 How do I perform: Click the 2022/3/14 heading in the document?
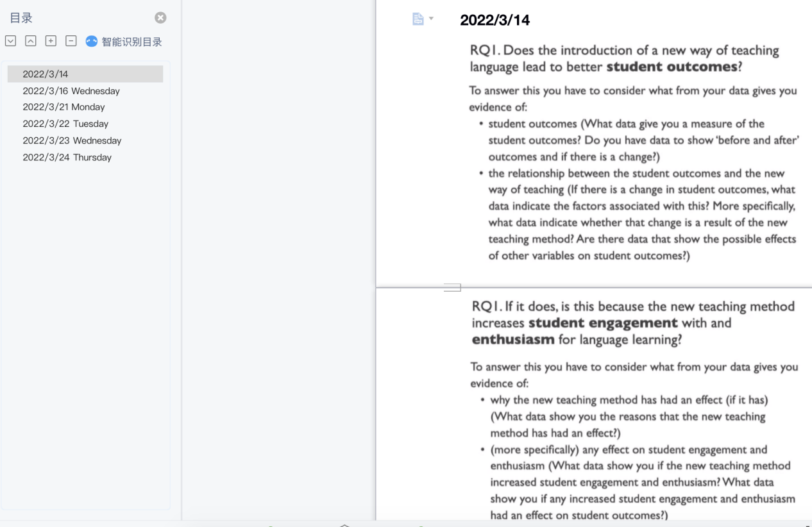pyautogui.click(x=495, y=20)
